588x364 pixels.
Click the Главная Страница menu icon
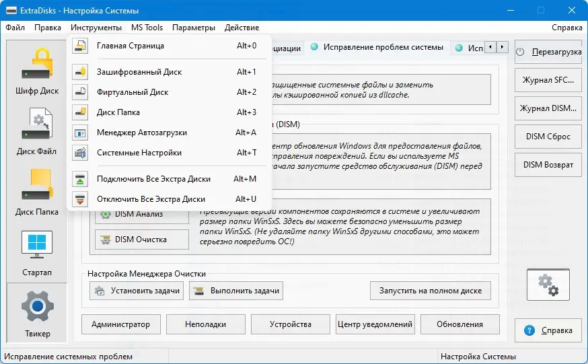pyautogui.click(x=80, y=46)
